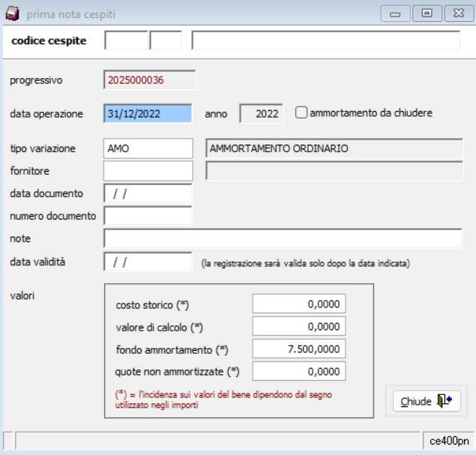The width and height of the screenshot is (476, 455).
Task: Click the tipo variazione field AMO
Action: 148,148
